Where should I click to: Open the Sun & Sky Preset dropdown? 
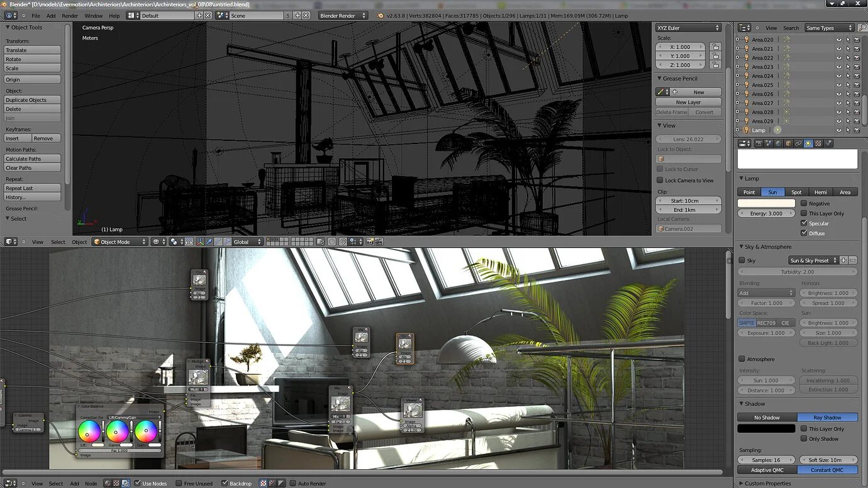pyautogui.click(x=812, y=260)
